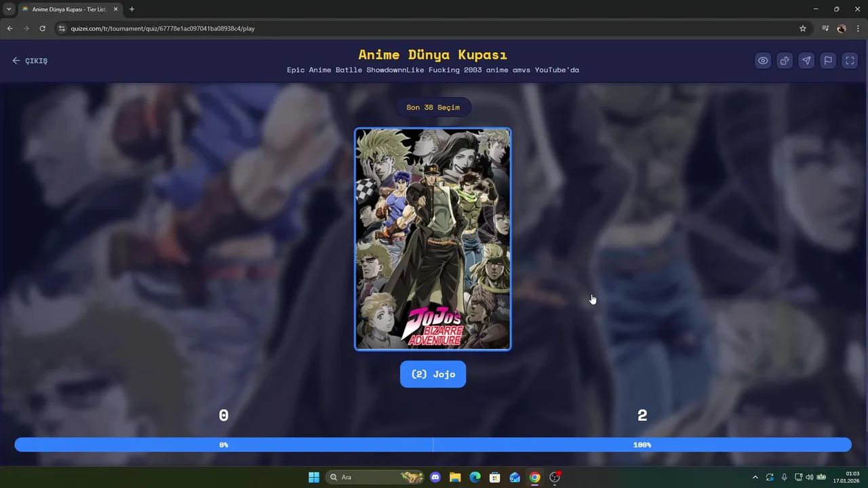Open the Windows Start menu
868x488 pixels.
point(314,477)
